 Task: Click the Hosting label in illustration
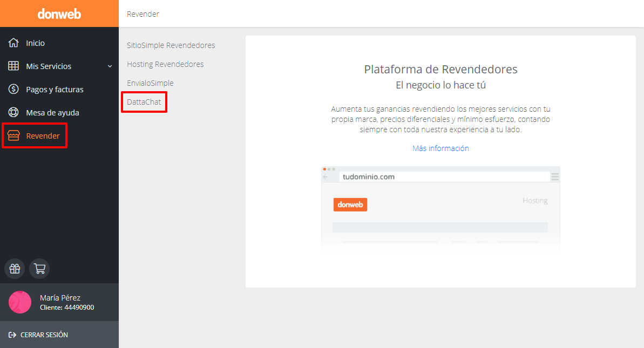click(535, 200)
